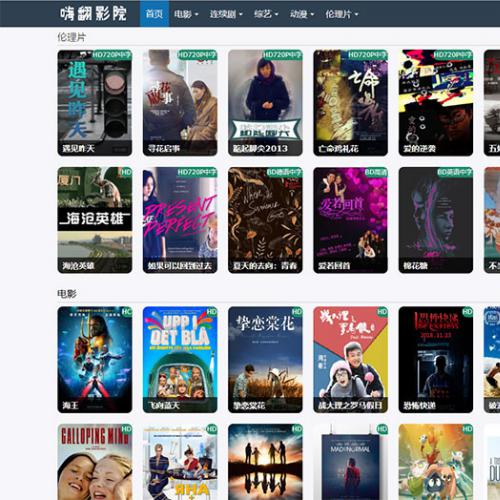Screen dimensions: 500x500
Task: Click HD badge on 飞向蓝天 card
Action: [212, 312]
